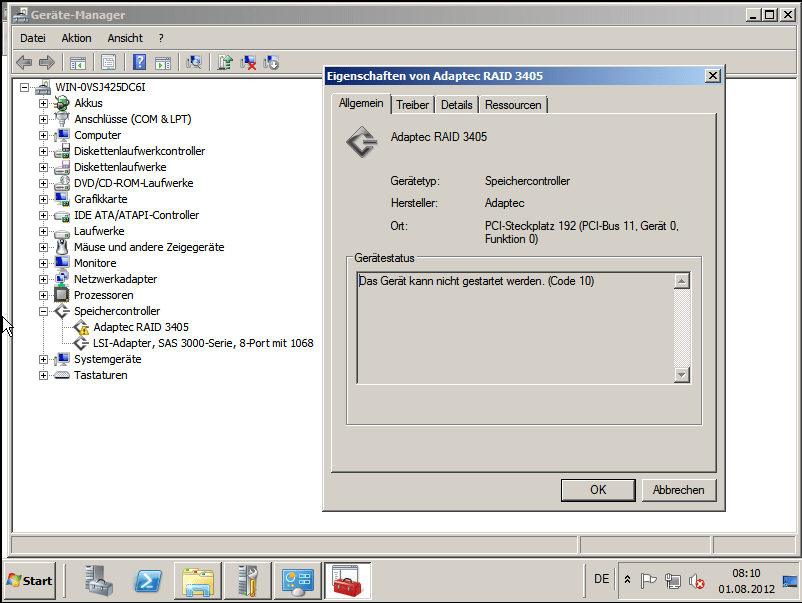The image size is (802, 603).
Task: Expand the Systemgeräte node
Action: tap(43, 359)
